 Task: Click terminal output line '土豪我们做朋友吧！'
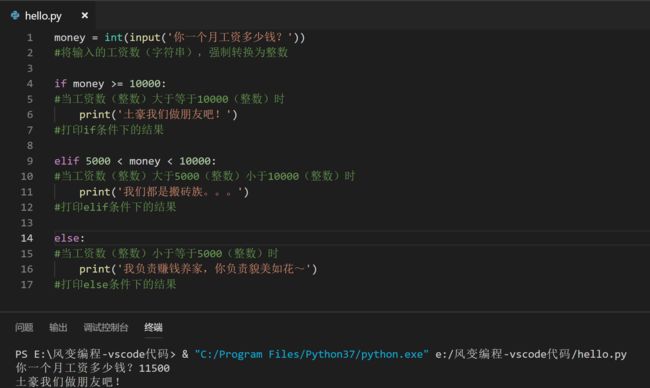pos(68,381)
